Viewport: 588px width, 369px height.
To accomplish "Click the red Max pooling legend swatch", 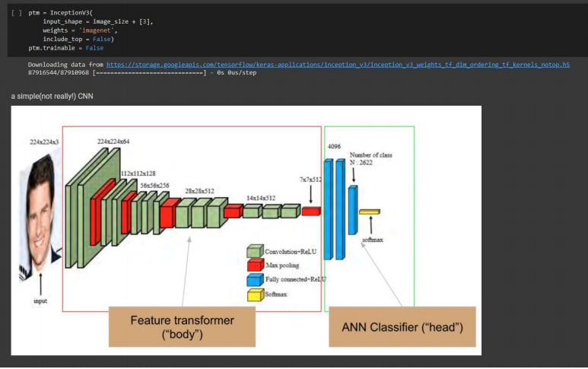I will pos(256,265).
